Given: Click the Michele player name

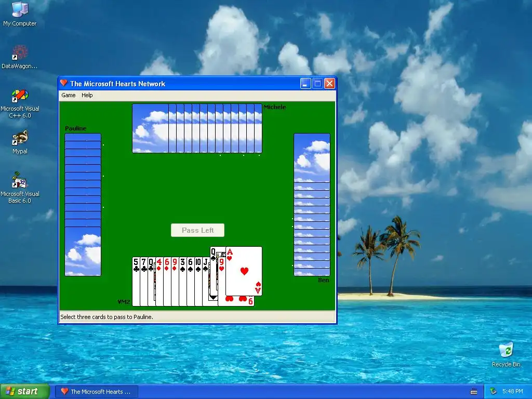Looking at the screenshot, I should pos(274,107).
